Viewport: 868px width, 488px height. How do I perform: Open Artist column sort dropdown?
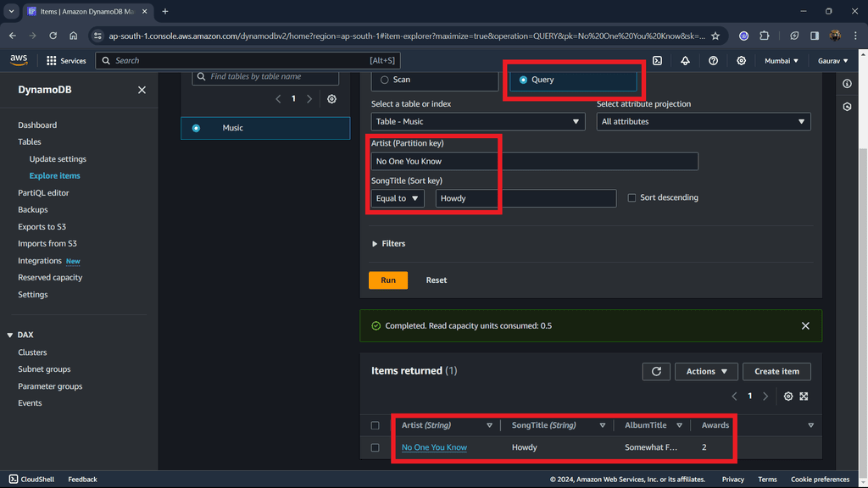pyautogui.click(x=489, y=425)
